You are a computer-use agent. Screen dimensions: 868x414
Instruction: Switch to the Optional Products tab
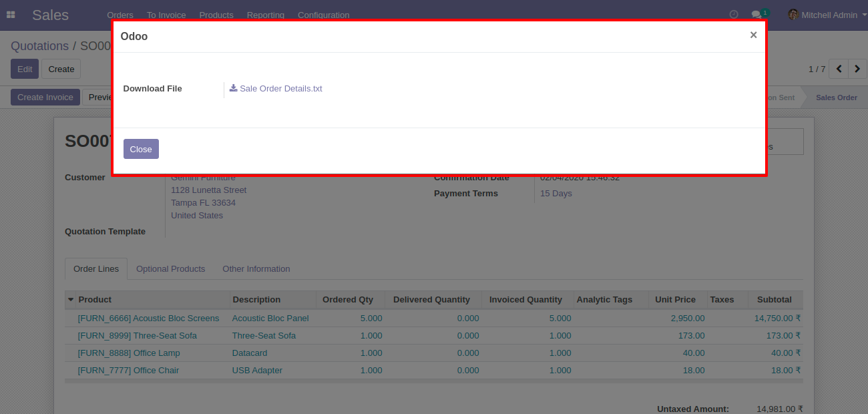coord(170,268)
